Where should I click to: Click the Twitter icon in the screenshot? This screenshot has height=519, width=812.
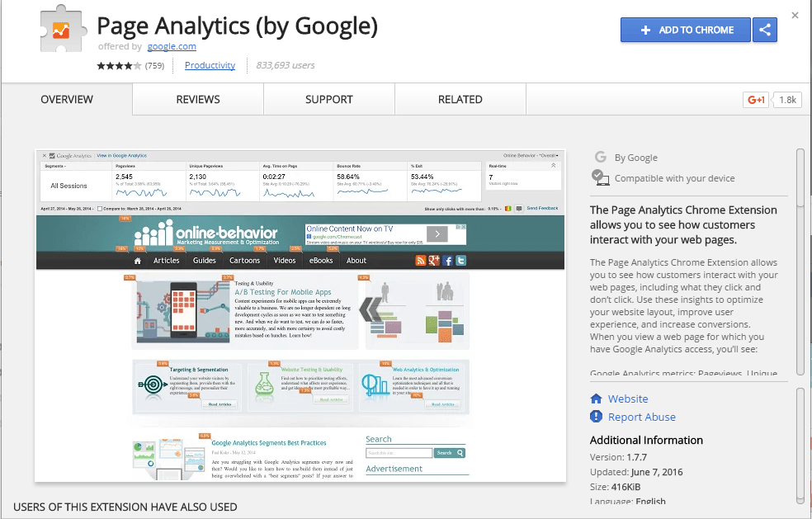[x=461, y=261]
